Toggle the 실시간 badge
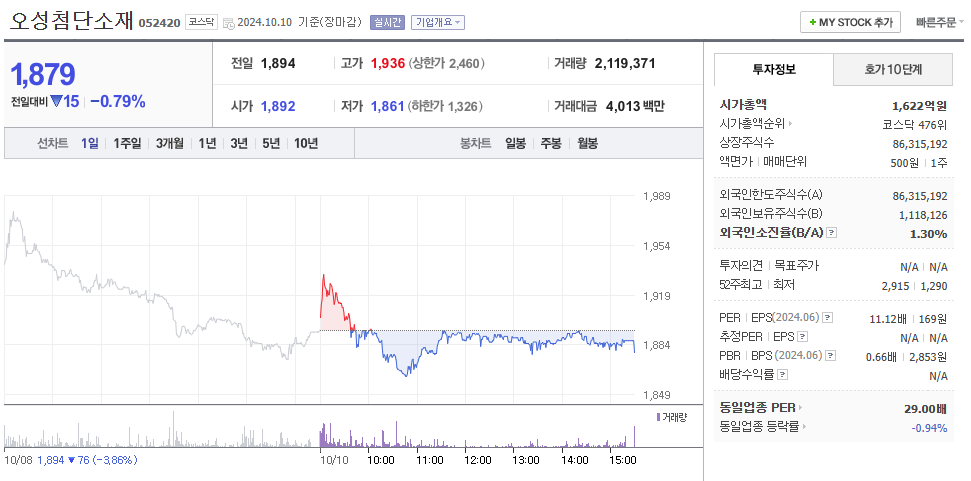Viewport: 971px width, 481px height. (387, 22)
